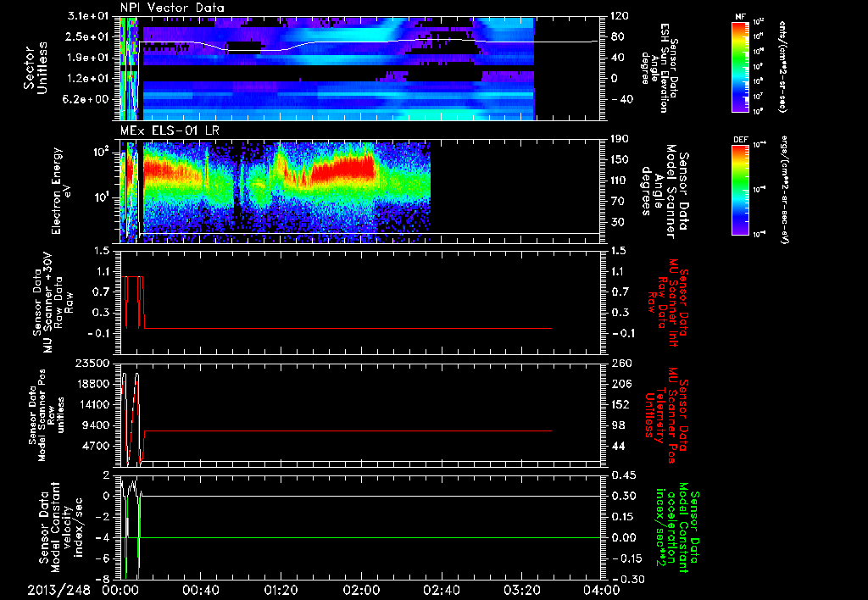Screen dimensions: 868x600
Task: Click the "18800" scanner position tick value
Action: point(92,384)
